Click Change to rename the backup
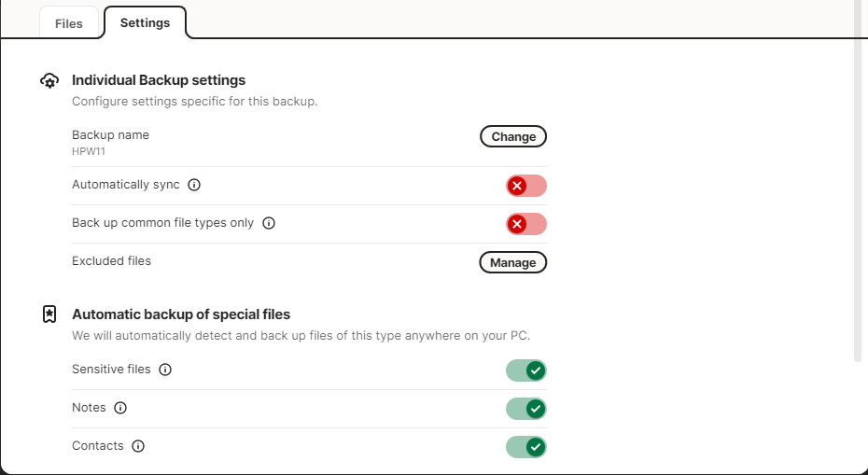This screenshot has width=868, height=475. [x=513, y=136]
